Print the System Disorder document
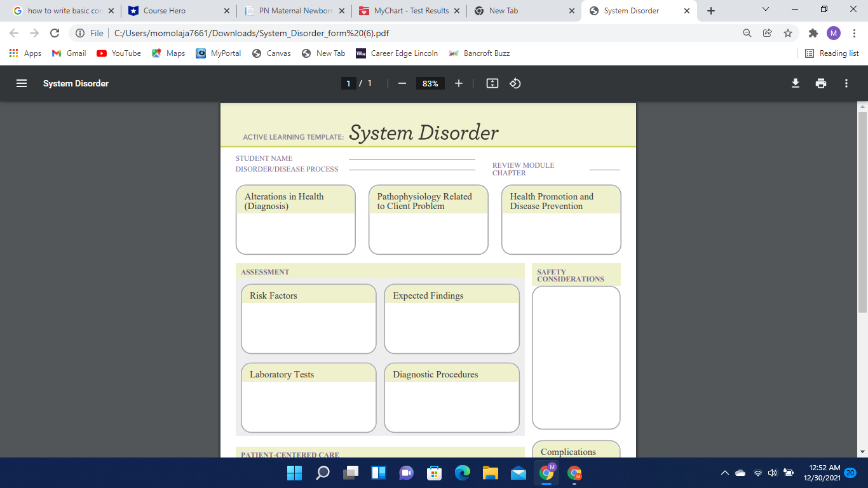 (x=821, y=83)
